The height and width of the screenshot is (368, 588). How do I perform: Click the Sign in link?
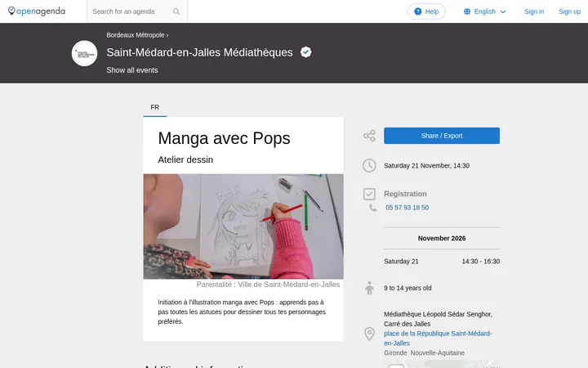coord(534,11)
